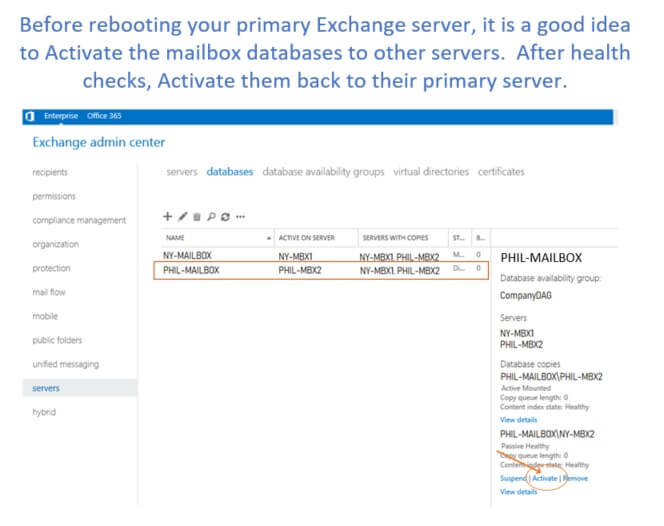The width and height of the screenshot is (664, 526).
Task: Open unified messaging section
Action: click(x=66, y=364)
